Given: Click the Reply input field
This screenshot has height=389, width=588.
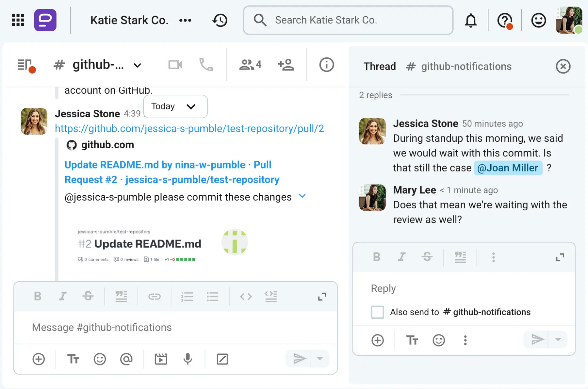Looking at the screenshot, I should click(464, 288).
